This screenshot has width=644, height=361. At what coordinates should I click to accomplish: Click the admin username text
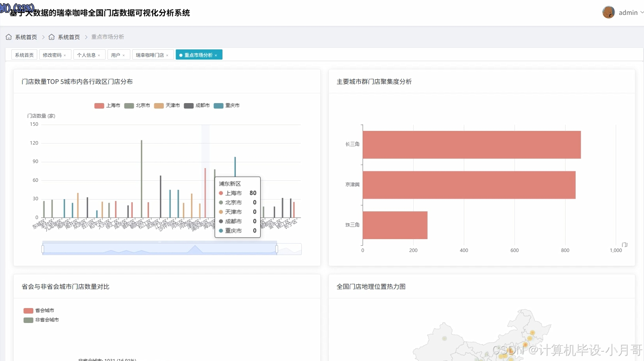[x=628, y=13]
